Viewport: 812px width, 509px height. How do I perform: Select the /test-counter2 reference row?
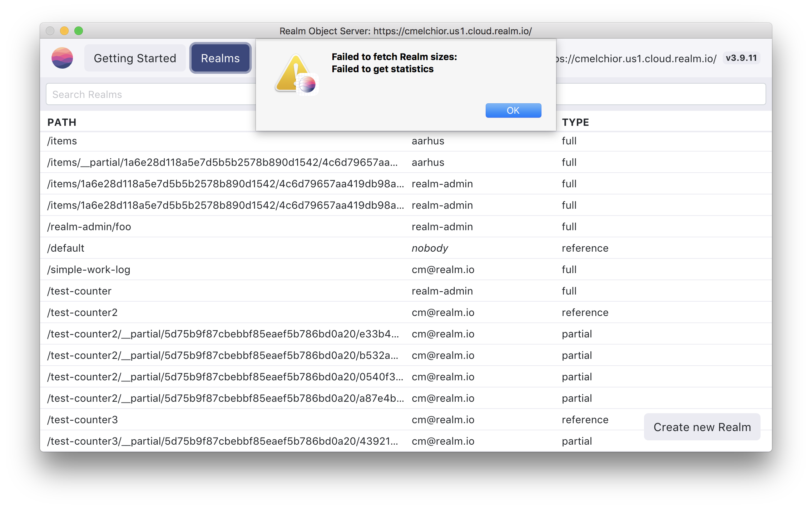(406, 312)
